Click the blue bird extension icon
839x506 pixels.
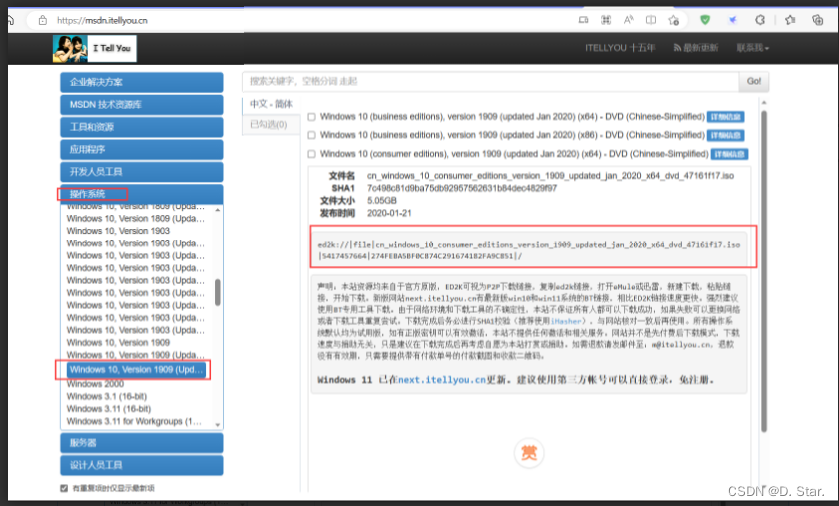pos(733,20)
